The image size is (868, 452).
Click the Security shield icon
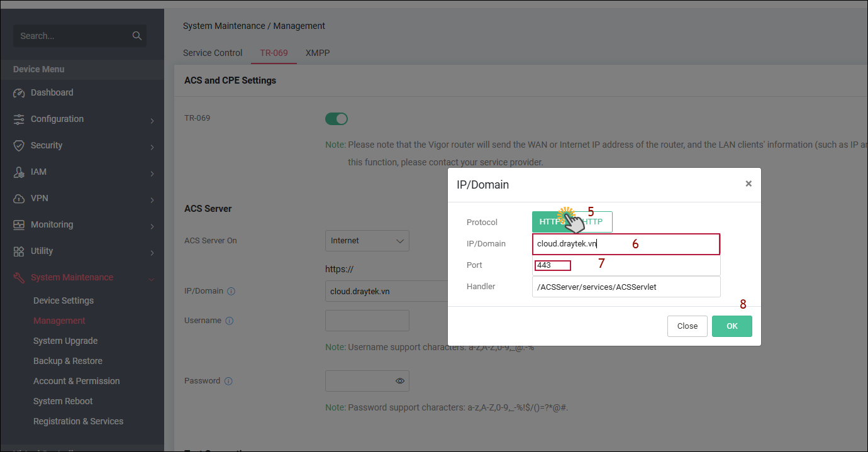click(x=19, y=146)
